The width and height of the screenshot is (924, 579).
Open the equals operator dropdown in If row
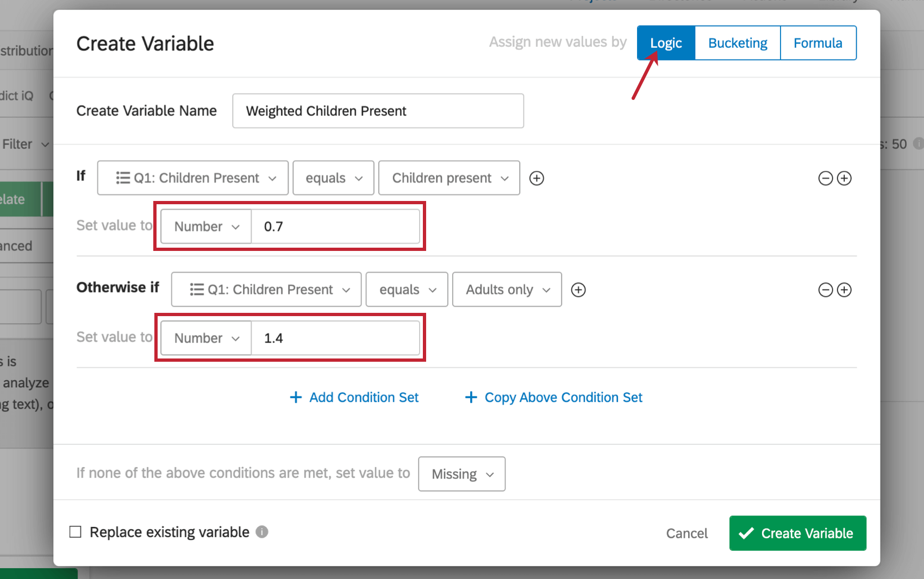coord(333,178)
